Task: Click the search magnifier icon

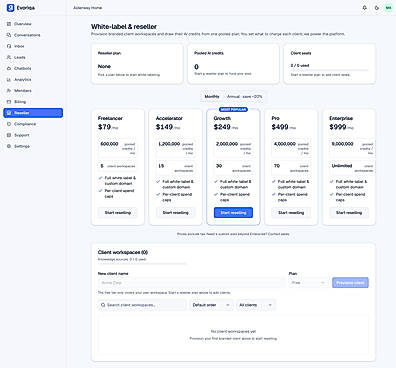Action: pyautogui.click(x=103, y=305)
